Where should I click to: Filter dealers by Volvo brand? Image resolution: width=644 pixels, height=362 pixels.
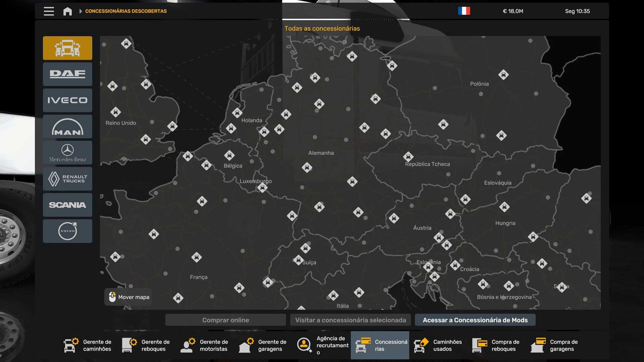(67, 231)
